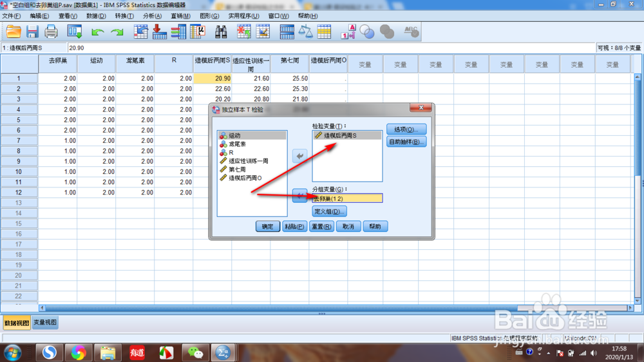The width and height of the screenshot is (644, 362).
Task: Select R in variable list
Action: pyautogui.click(x=252, y=153)
